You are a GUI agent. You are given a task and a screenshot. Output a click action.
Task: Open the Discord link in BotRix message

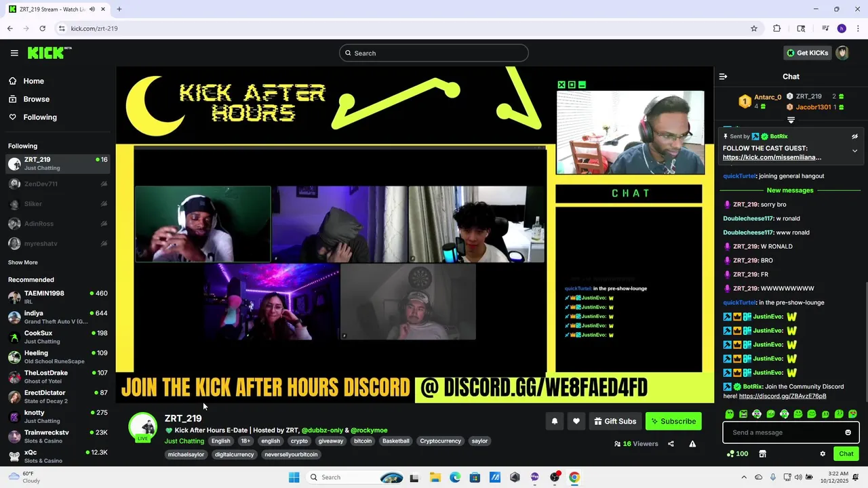[x=783, y=396]
